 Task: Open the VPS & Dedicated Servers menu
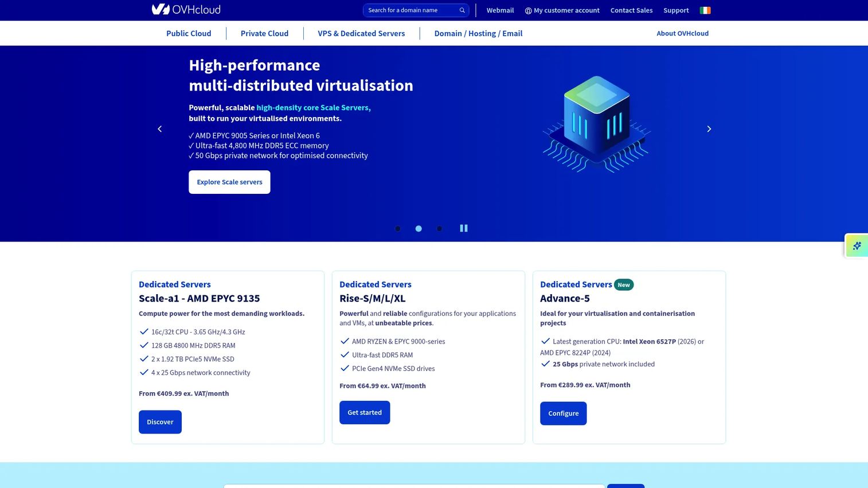click(361, 33)
